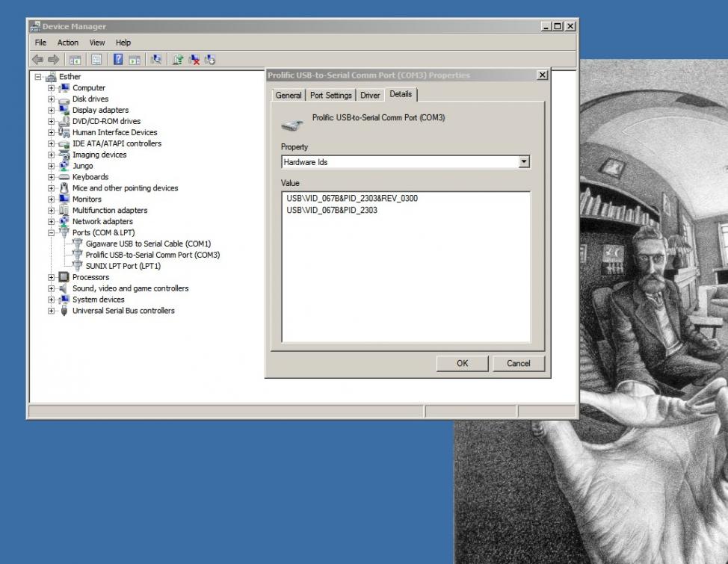This screenshot has width=728, height=564.
Task: Expand the IDE ATA/ATAPI controllers node
Action: click(51, 143)
